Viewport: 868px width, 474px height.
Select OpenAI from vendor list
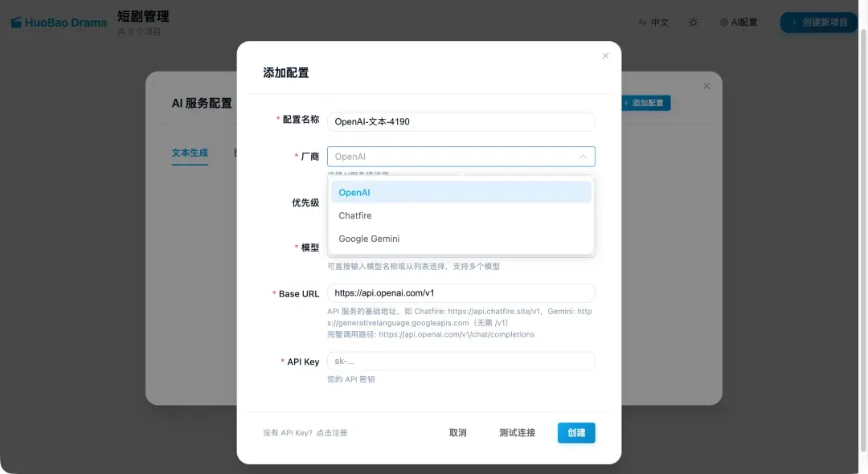point(461,193)
